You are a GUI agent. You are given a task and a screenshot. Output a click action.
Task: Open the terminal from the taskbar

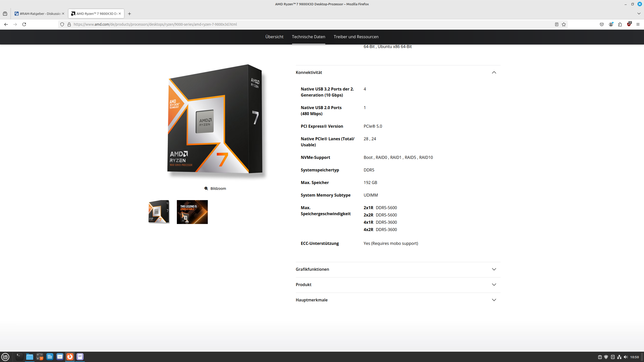pyautogui.click(x=20, y=357)
